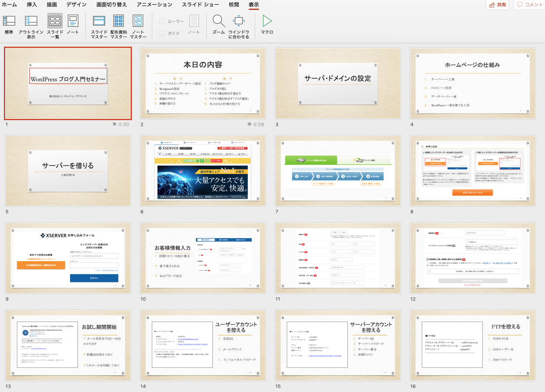Select slide 8 お申し込み thumbnail

pyautogui.click(x=473, y=170)
